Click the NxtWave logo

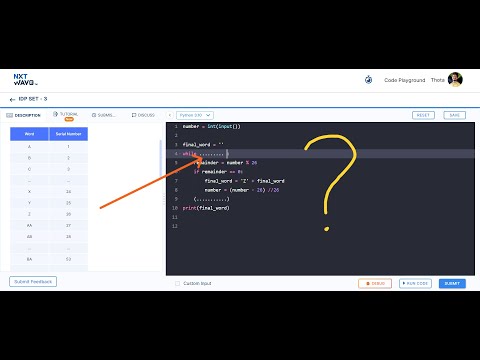pos(25,80)
